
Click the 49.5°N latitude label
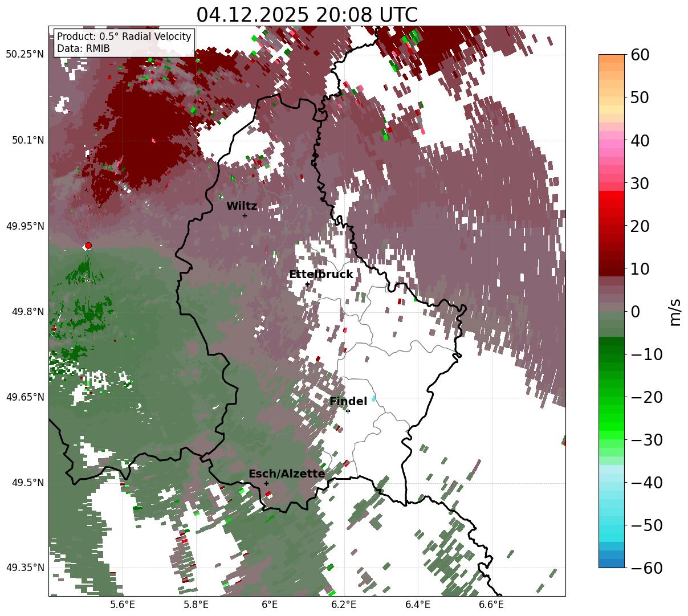(27, 483)
